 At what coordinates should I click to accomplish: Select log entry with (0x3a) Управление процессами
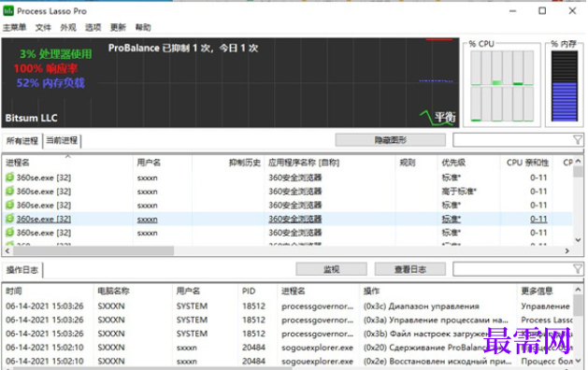[288, 320]
